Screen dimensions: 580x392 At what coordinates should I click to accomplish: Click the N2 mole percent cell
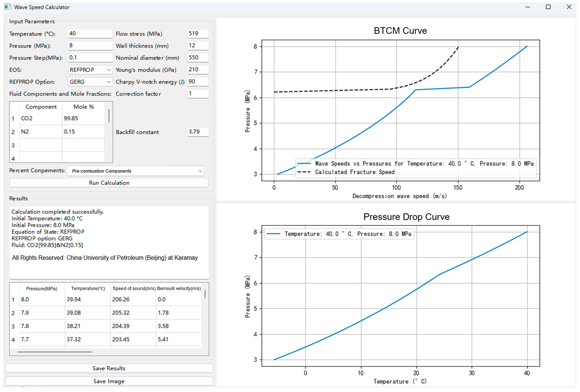pos(83,132)
